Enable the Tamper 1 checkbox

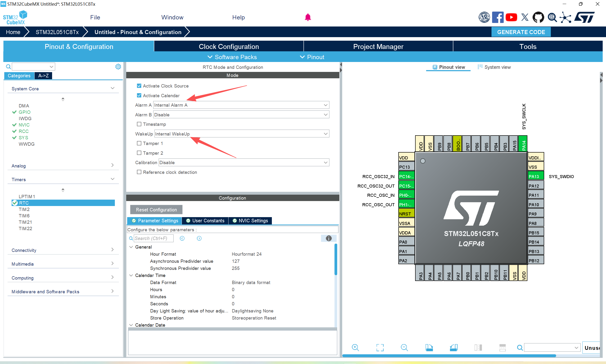tap(139, 143)
